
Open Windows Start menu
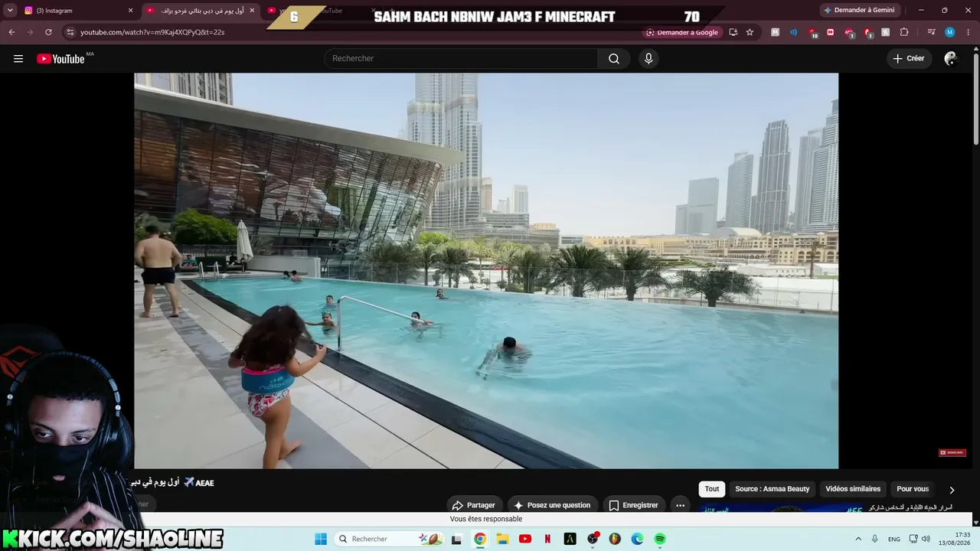(x=321, y=539)
